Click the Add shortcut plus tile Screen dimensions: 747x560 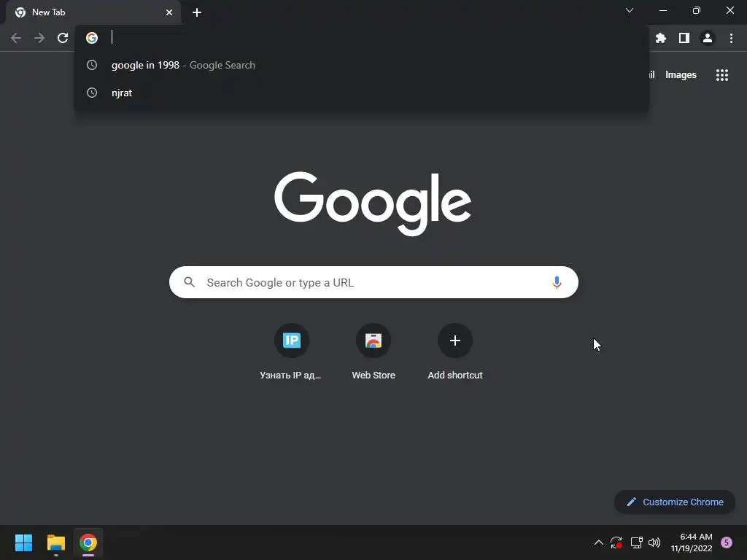[x=455, y=352]
